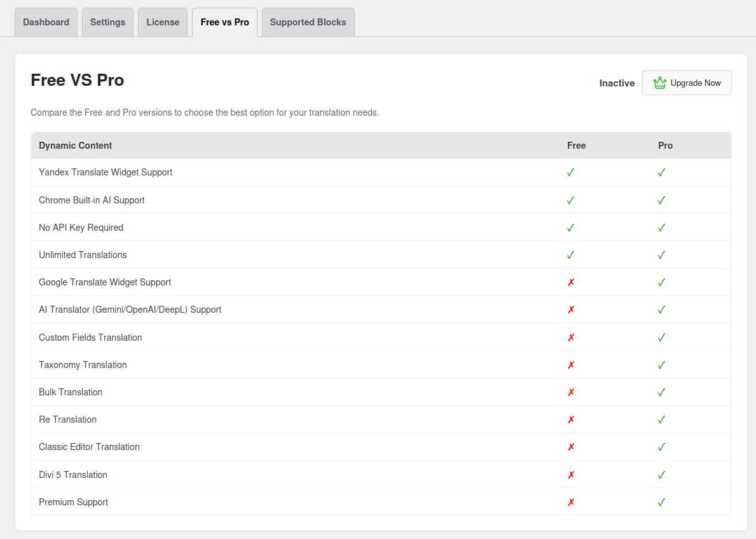The width and height of the screenshot is (756, 539).
Task: Click the red cross for Premium Support
Action: click(572, 502)
